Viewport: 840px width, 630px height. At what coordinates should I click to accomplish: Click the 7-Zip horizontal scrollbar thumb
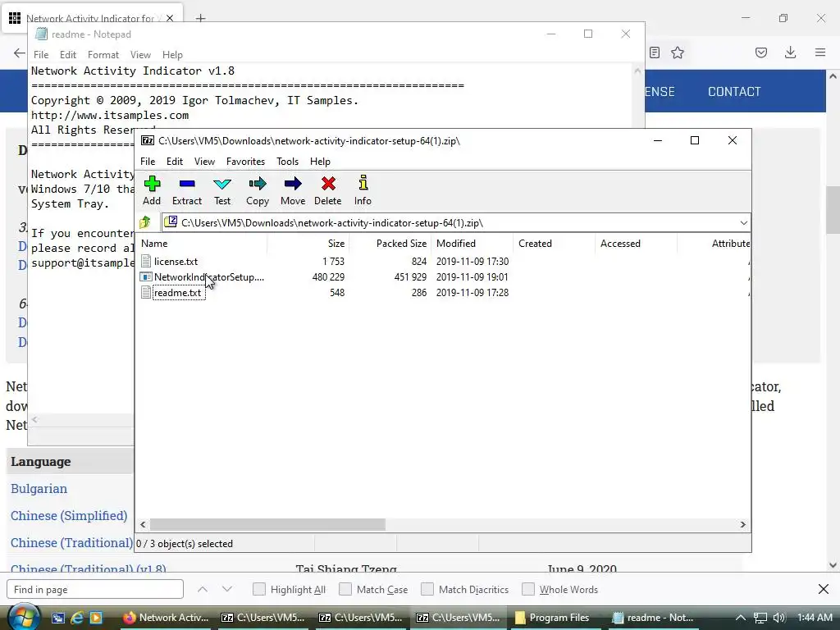(267, 524)
